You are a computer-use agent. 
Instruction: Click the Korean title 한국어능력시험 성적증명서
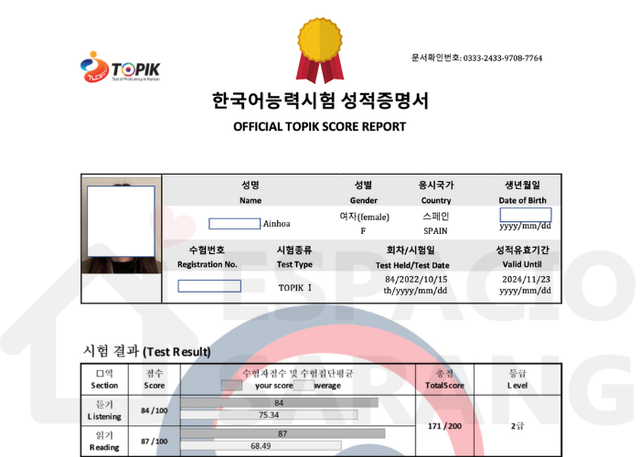[x=320, y=101]
